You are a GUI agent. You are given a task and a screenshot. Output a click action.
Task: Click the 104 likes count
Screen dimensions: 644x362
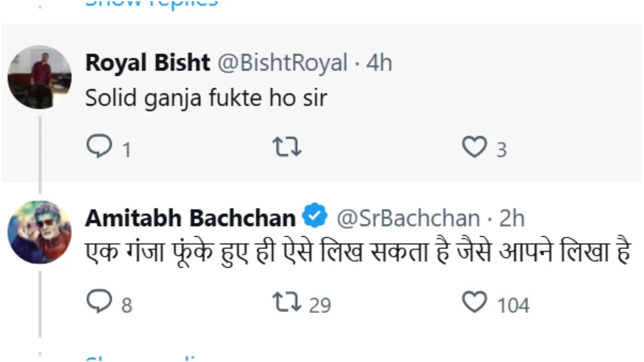pyautogui.click(x=513, y=305)
